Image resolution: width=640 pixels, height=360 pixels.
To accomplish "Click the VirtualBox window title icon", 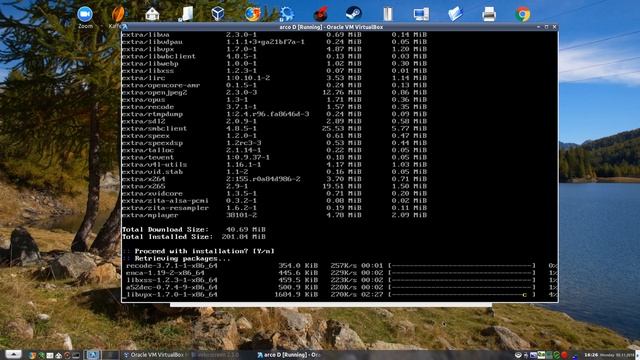I will (125, 27).
